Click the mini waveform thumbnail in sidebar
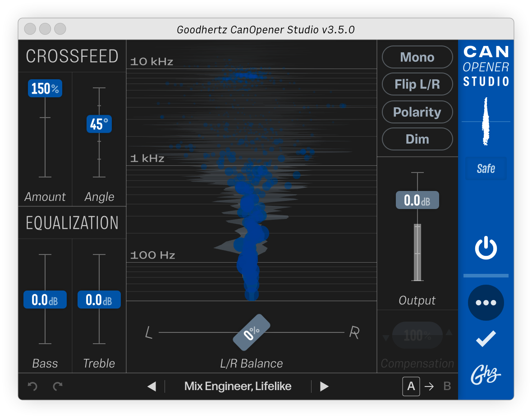Image resolution: width=532 pixels, height=418 pixels. coord(486,121)
